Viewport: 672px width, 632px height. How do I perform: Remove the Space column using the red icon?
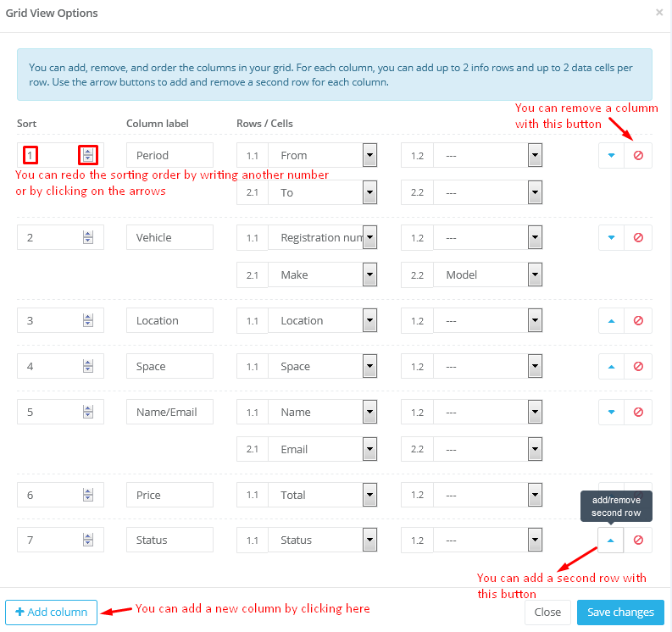tap(638, 367)
